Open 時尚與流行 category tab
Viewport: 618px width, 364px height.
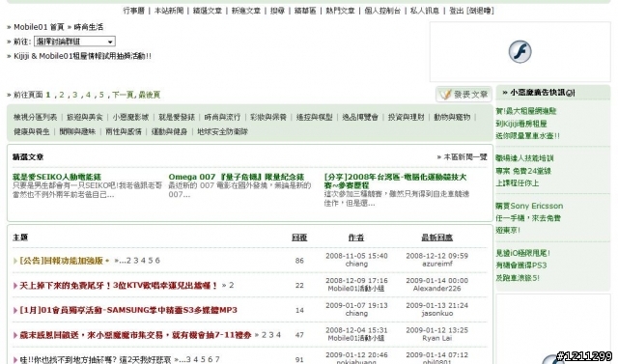[x=222, y=117]
